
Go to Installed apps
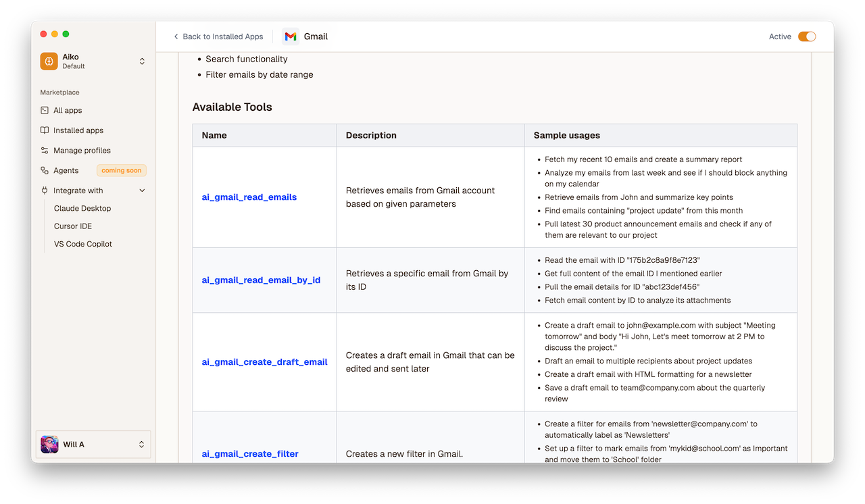(78, 130)
